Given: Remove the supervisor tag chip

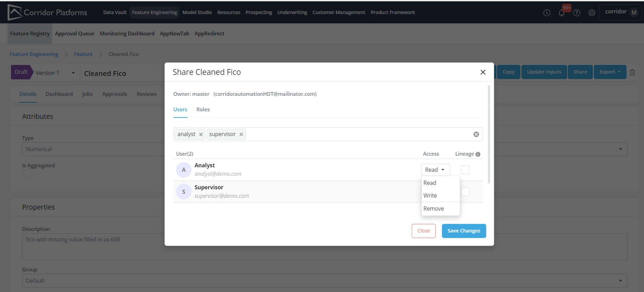Looking at the screenshot, I should pos(241,134).
